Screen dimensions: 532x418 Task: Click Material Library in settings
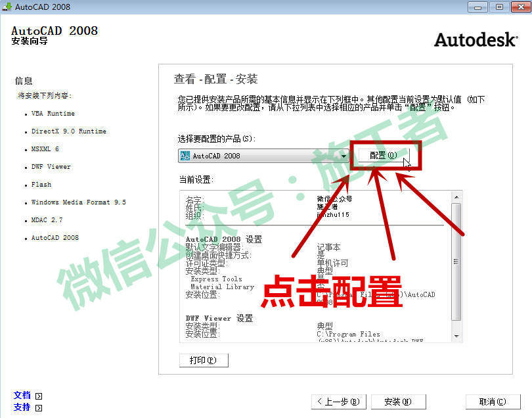pos(222,287)
